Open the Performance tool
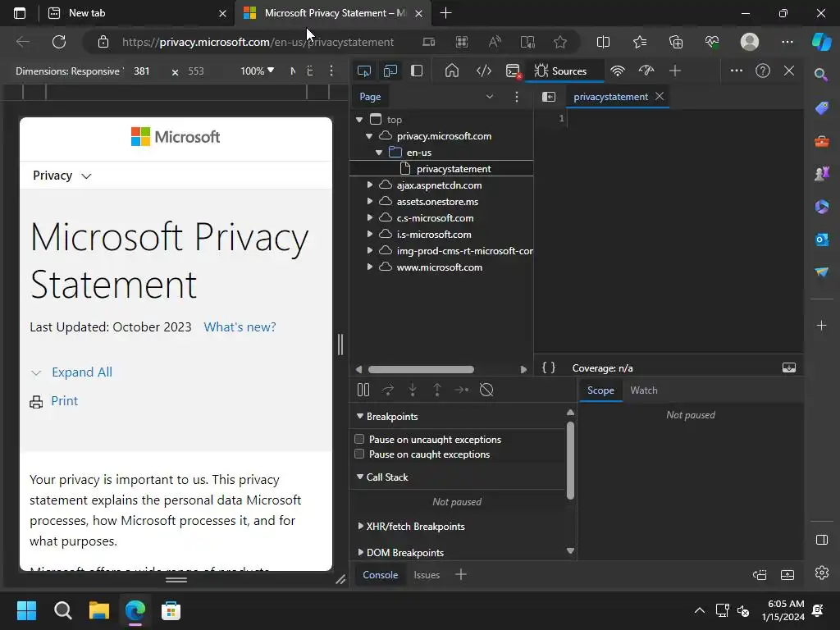 (x=646, y=71)
